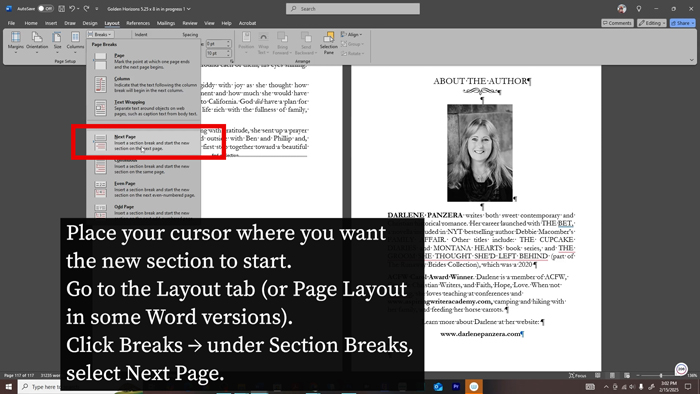
Task: Click the www.darlenepanzera.com text
Action: [480, 334]
